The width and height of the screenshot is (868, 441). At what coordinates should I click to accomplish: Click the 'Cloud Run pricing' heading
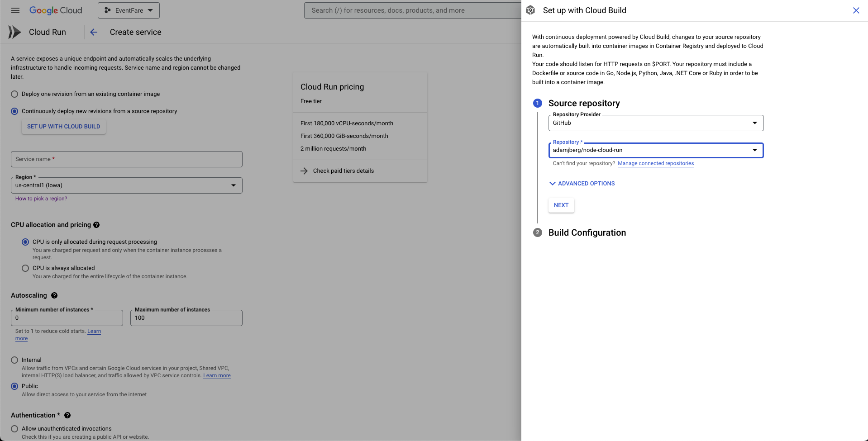pyautogui.click(x=332, y=87)
